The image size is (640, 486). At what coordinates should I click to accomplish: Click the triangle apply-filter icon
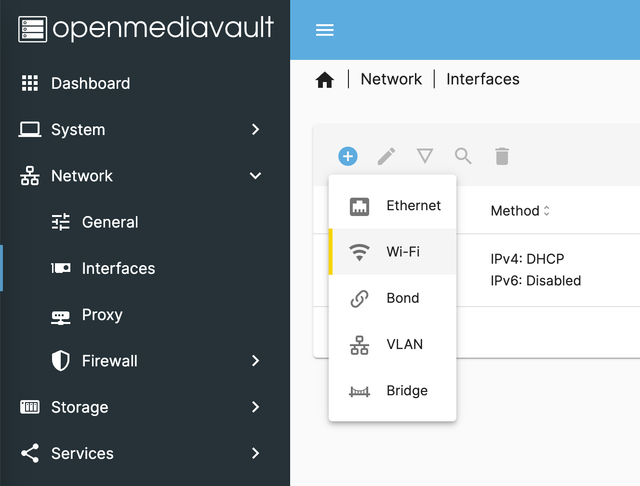tap(424, 156)
